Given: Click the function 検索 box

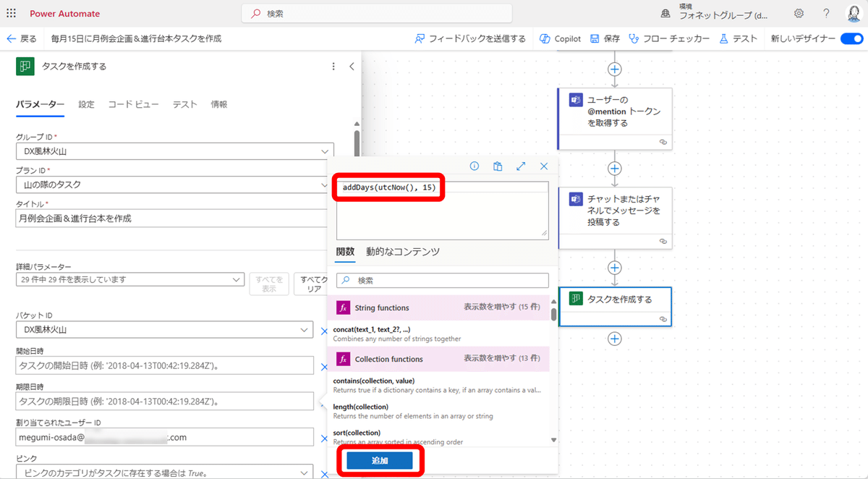Looking at the screenshot, I should pos(442,280).
